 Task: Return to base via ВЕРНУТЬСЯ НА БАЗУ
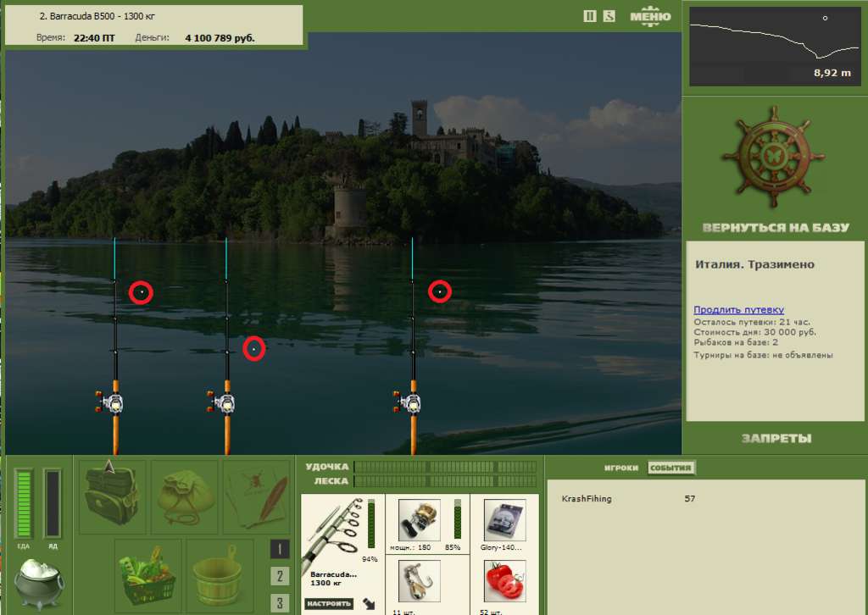(776, 227)
